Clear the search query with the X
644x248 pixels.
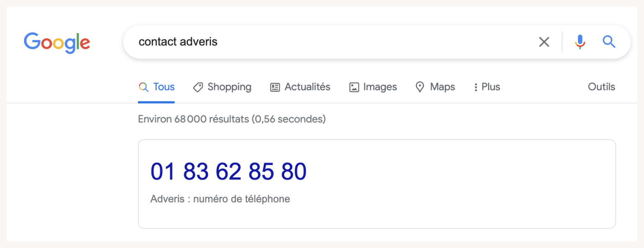(544, 42)
